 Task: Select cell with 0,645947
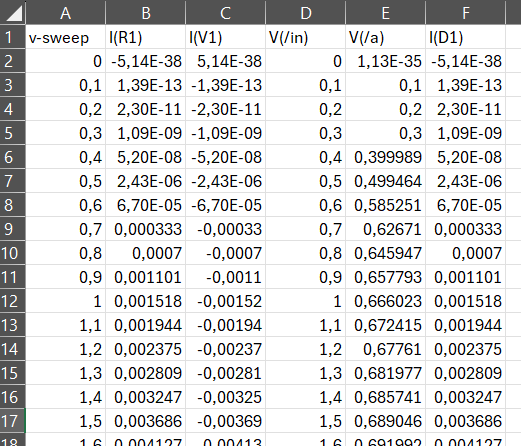[x=386, y=253]
